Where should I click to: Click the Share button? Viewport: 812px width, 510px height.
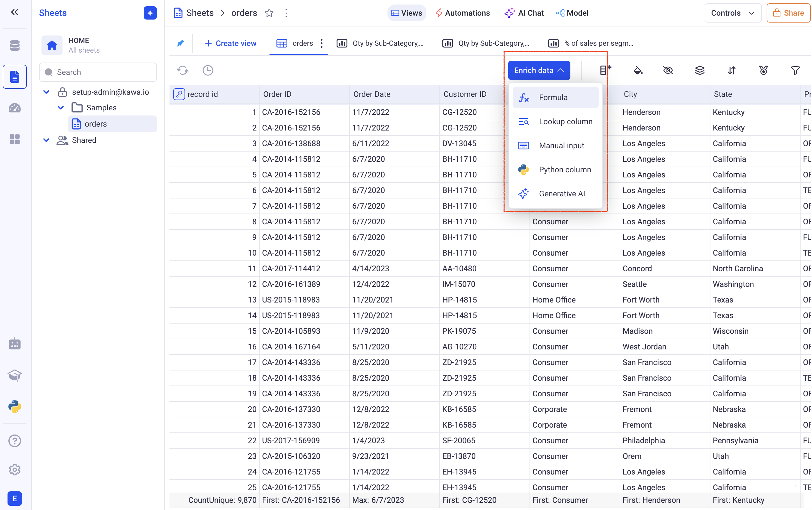click(x=788, y=13)
